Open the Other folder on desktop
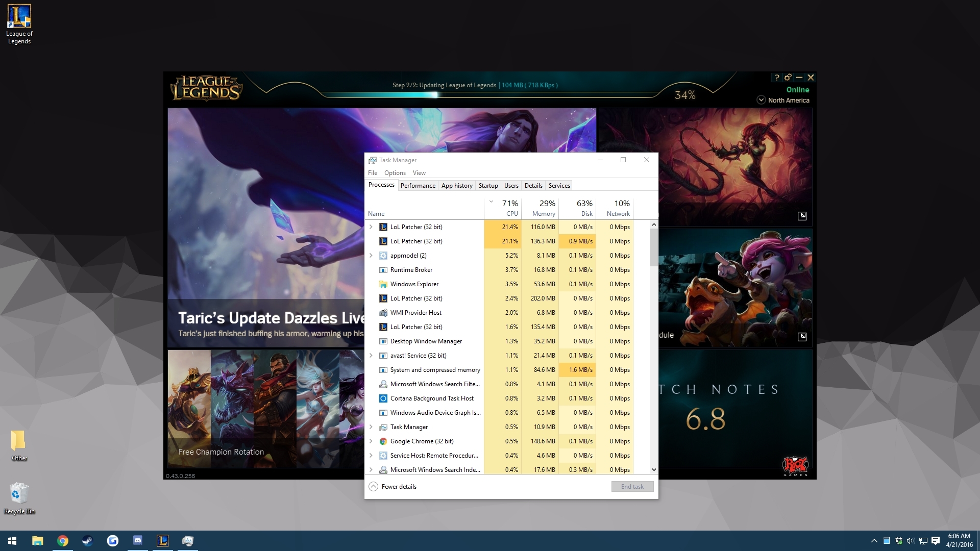980x551 pixels. (19, 445)
